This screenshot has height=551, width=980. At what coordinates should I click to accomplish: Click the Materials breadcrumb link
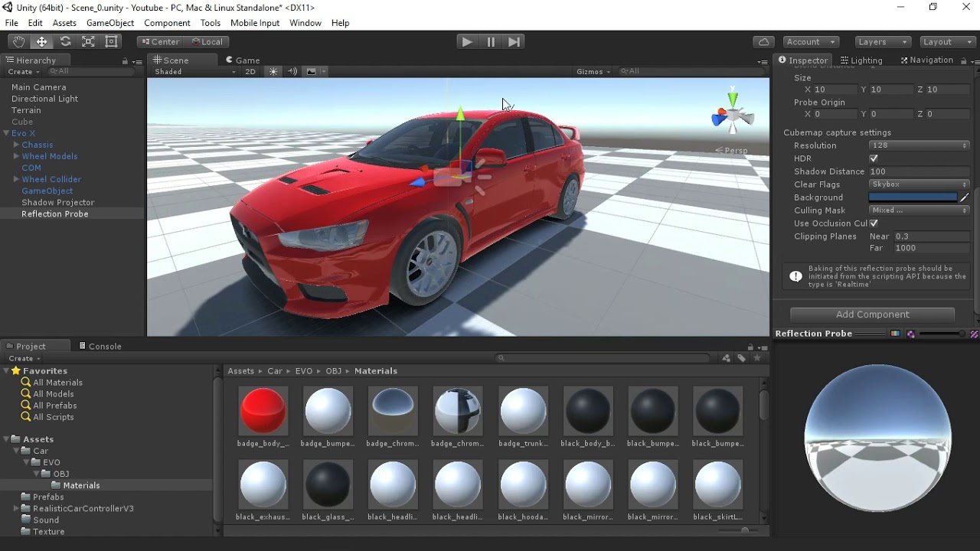point(376,371)
